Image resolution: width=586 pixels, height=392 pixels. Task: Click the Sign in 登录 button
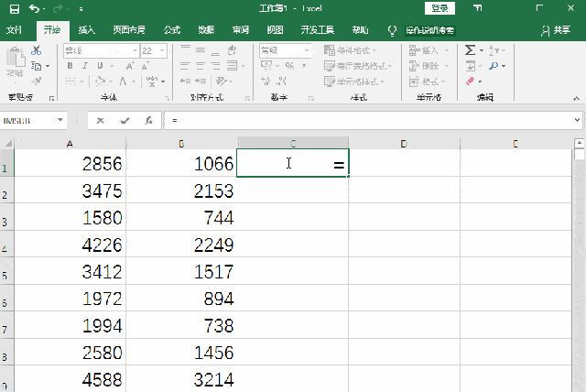click(439, 8)
